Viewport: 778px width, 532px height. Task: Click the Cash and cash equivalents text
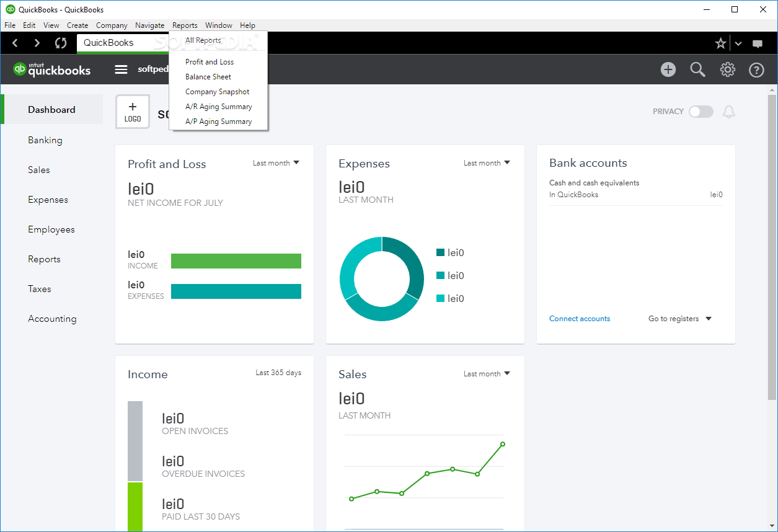click(x=594, y=183)
